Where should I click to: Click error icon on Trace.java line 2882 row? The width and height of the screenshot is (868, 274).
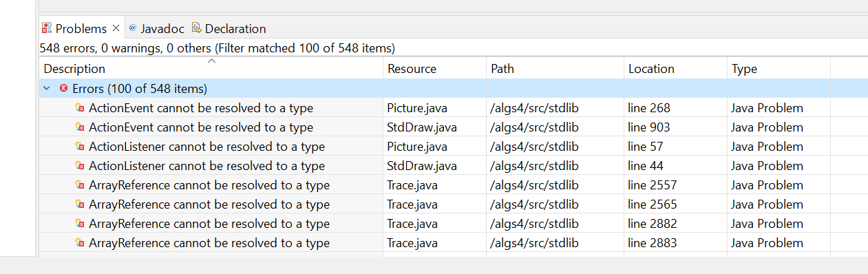pyautogui.click(x=80, y=224)
